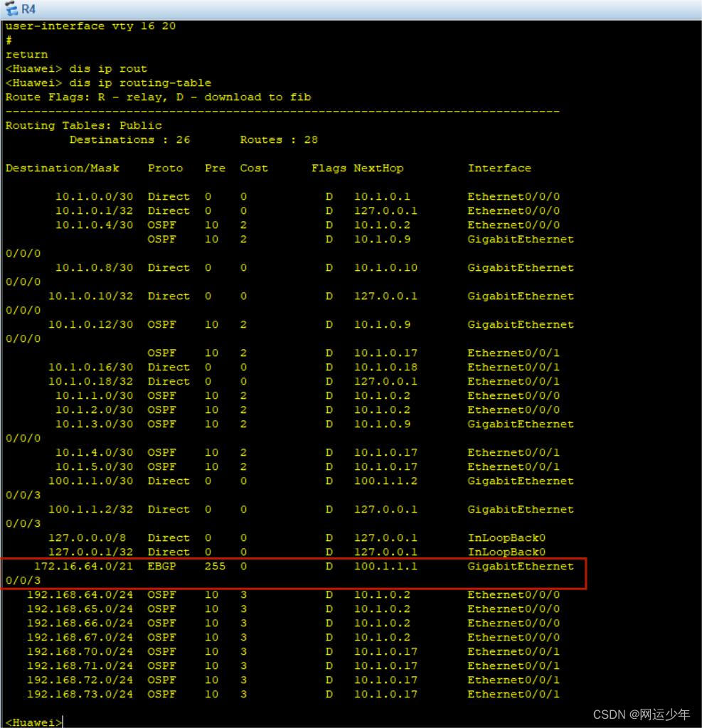This screenshot has width=702, height=728.
Task: Click the Interface column header
Action: (499, 168)
